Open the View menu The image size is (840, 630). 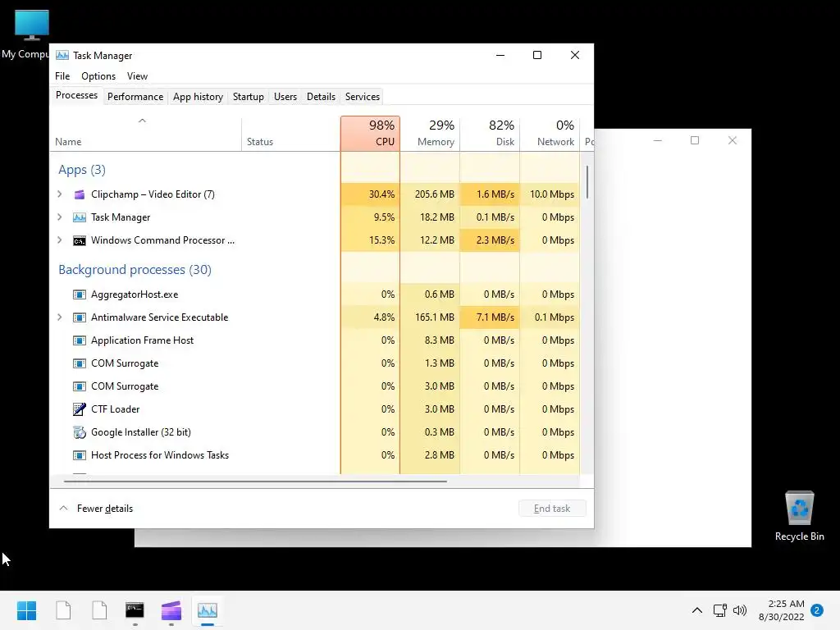tap(137, 76)
